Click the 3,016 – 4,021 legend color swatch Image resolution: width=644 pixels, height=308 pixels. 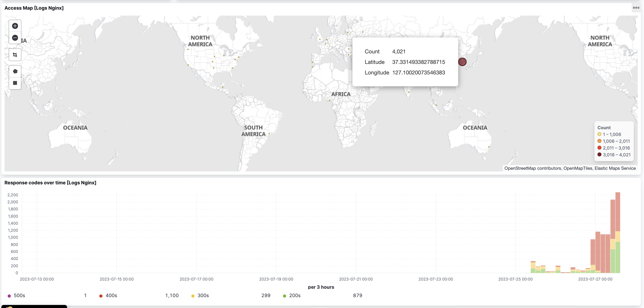[x=600, y=155]
